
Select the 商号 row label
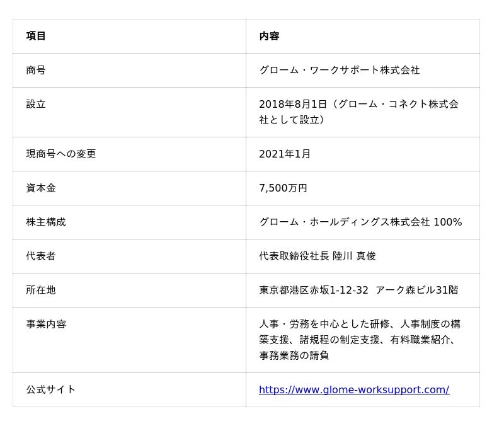[36, 70]
